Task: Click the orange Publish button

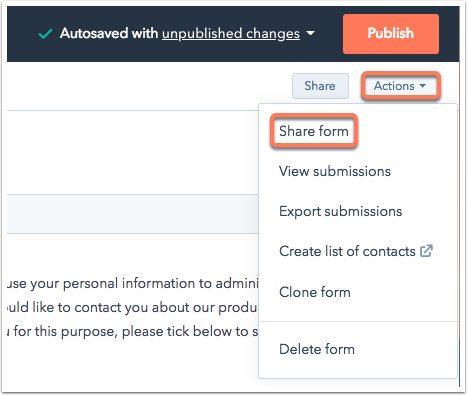Action: click(391, 34)
